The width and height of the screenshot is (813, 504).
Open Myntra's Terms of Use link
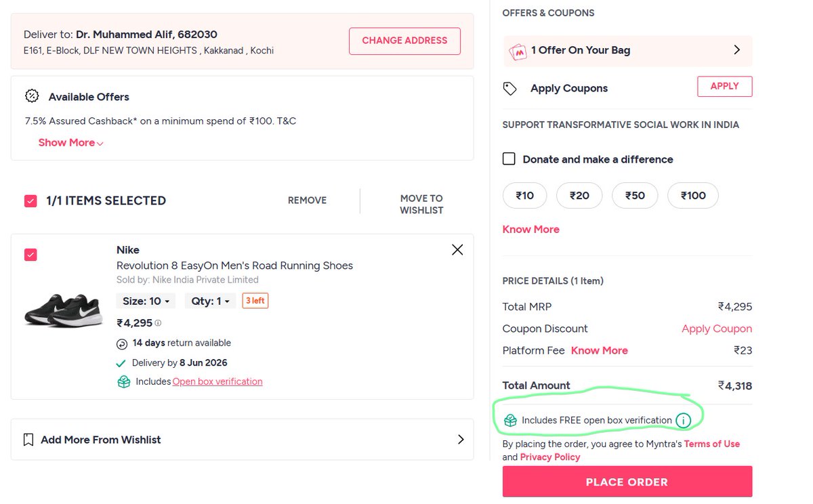pos(712,444)
